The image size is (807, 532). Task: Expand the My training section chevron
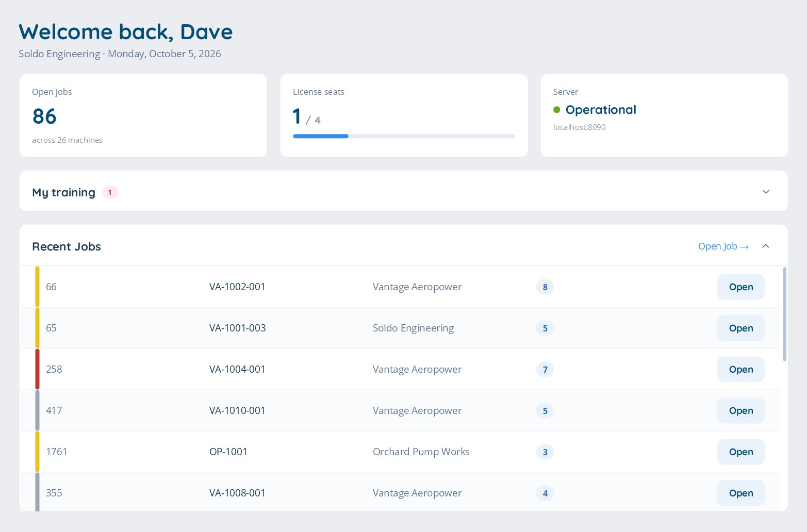(x=766, y=192)
